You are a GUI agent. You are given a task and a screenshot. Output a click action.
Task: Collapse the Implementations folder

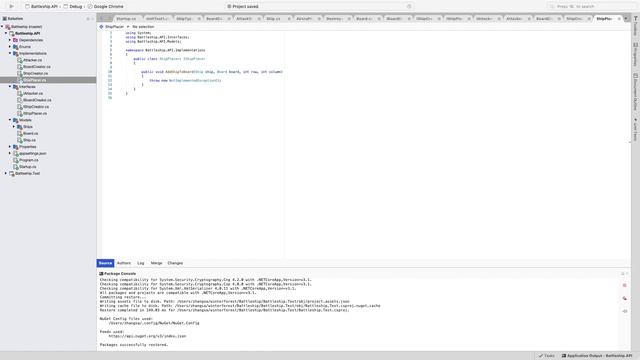(10, 53)
